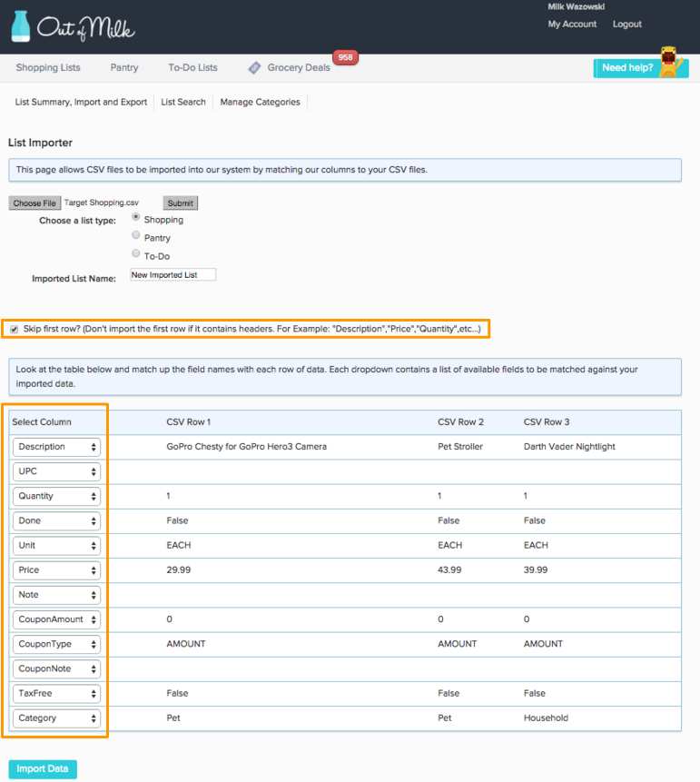Go to the Shopping Lists tab

pos(48,67)
